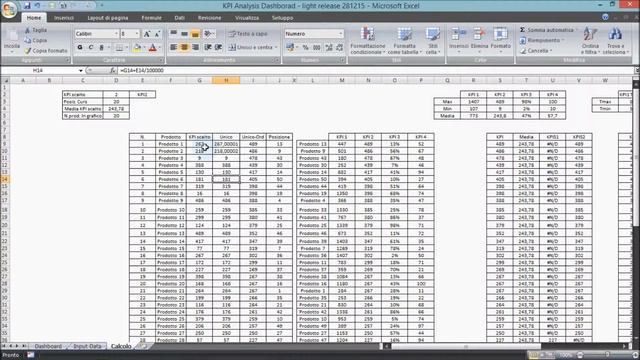640x360 pixels.
Task: Toggle underline (S) formatting
Action: (x=102, y=47)
